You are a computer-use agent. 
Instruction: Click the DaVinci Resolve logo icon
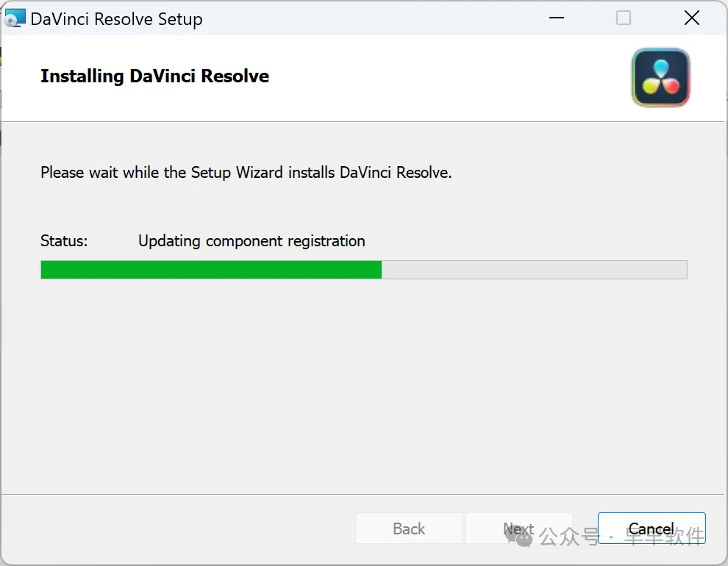(660, 77)
